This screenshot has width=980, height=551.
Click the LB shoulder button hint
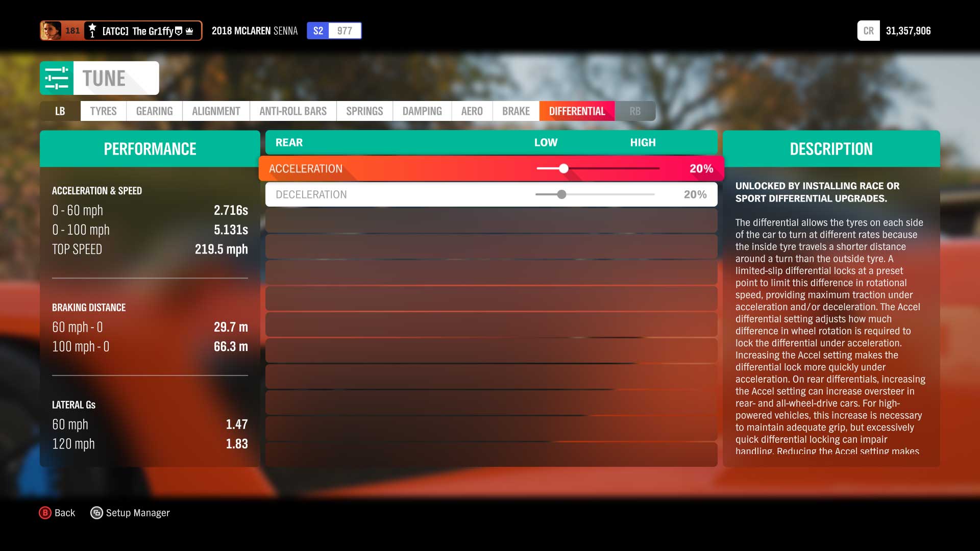point(60,111)
